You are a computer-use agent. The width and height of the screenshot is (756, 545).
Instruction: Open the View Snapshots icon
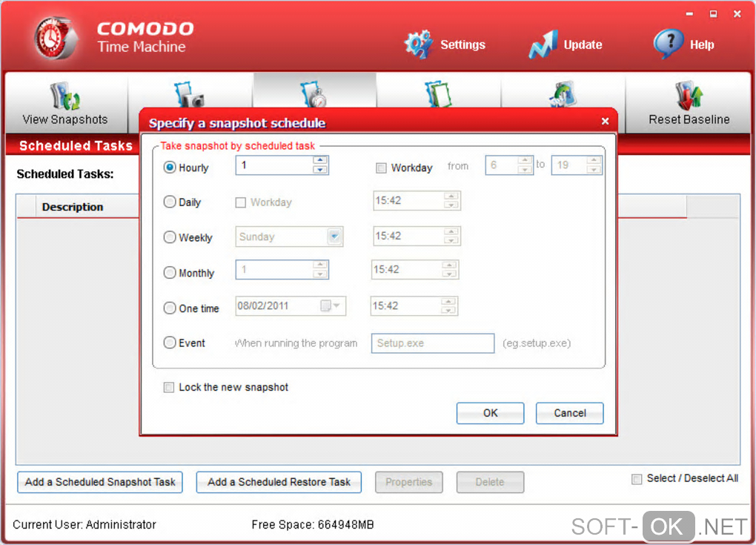click(x=65, y=96)
